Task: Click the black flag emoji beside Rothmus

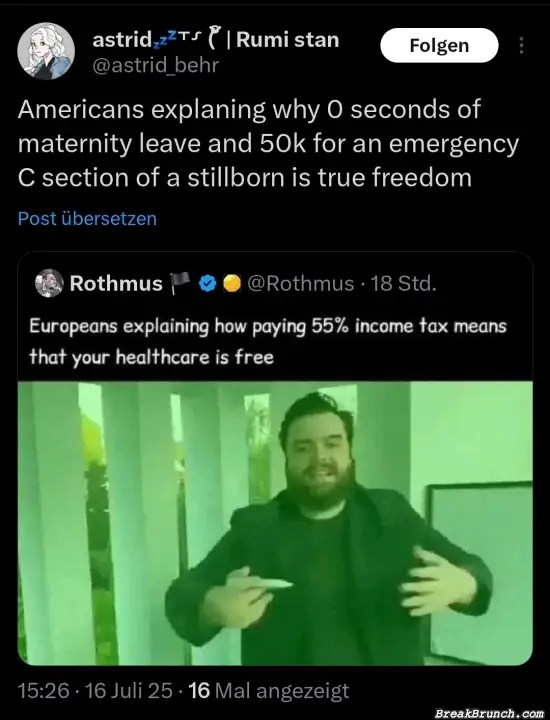Action: click(x=180, y=283)
